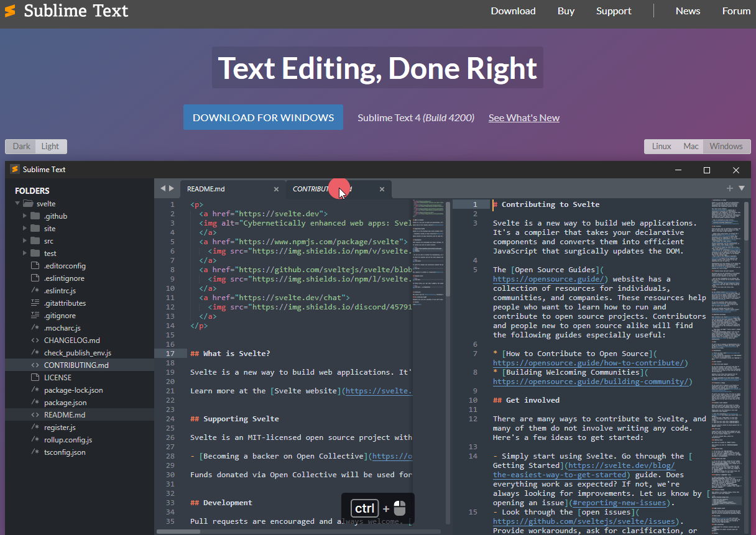Click the .gitignore file icon
756x535 pixels.
coord(35,316)
